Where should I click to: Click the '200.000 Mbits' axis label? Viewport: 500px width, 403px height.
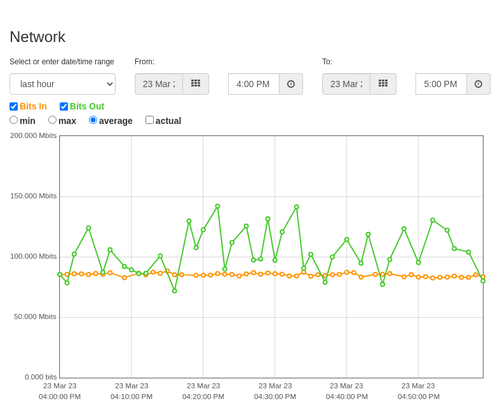[33, 135]
